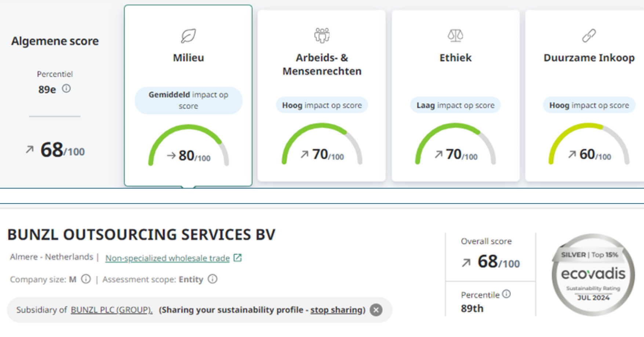The height and width of the screenshot is (337, 644).
Task: Click the Gemiddeld impact op score badge
Action: coord(188,100)
